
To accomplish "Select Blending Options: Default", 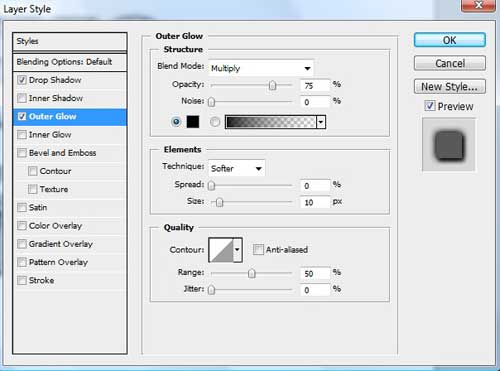I will pyautogui.click(x=70, y=62).
